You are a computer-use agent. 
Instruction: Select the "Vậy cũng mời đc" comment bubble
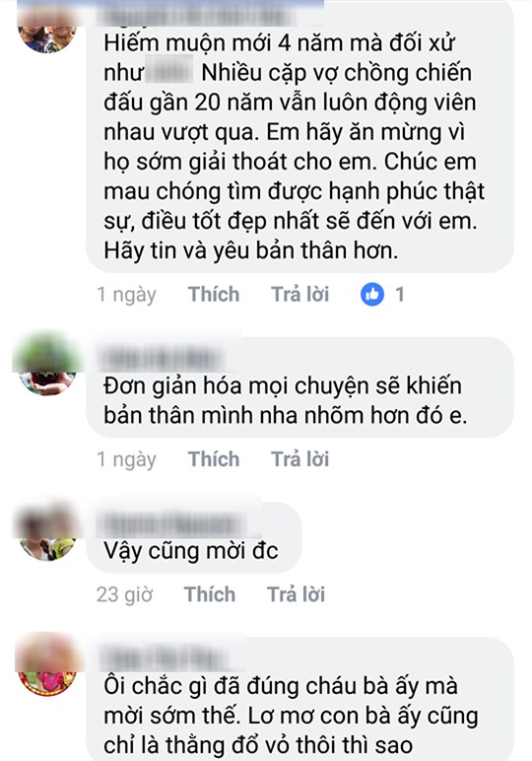click(194, 538)
